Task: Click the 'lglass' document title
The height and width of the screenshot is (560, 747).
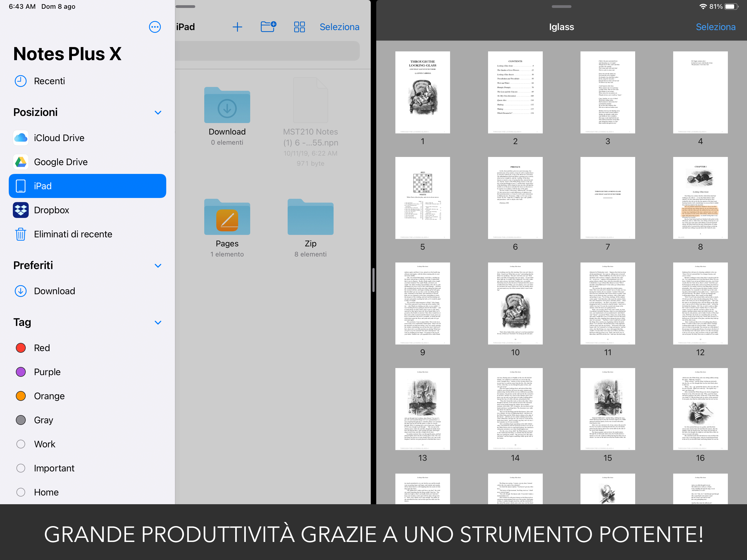Action: click(561, 27)
